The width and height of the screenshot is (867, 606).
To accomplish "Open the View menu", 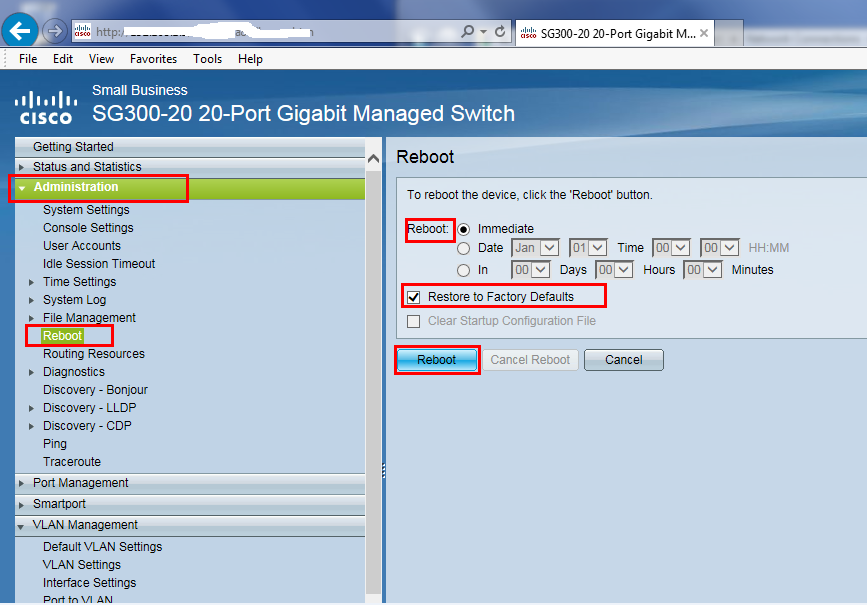I will (x=101, y=59).
